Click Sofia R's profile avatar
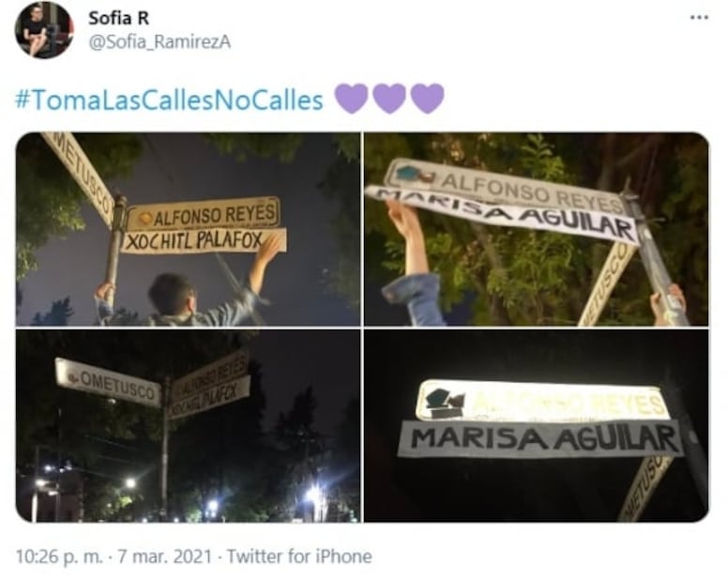This screenshot has height=582, width=728. 44,30
